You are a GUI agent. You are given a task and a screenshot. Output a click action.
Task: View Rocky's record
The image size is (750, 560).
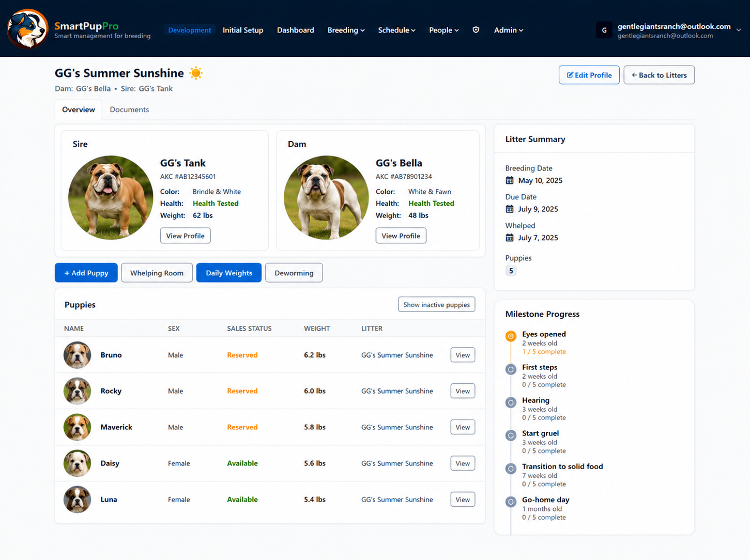click(463, 391)
